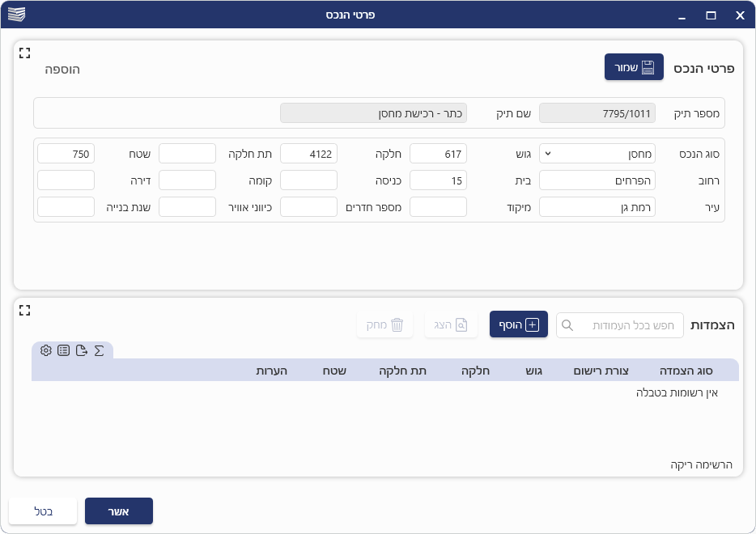Open the property type (סוג הנכס) dropdown
The width and height of the screenshot is (756, 534).
click(597, 154)
